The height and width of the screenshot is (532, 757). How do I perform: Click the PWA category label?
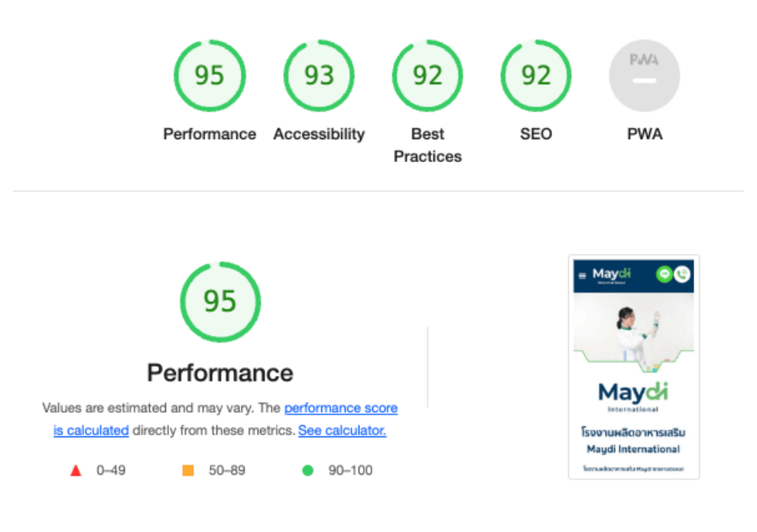click(x=645, y=134)
